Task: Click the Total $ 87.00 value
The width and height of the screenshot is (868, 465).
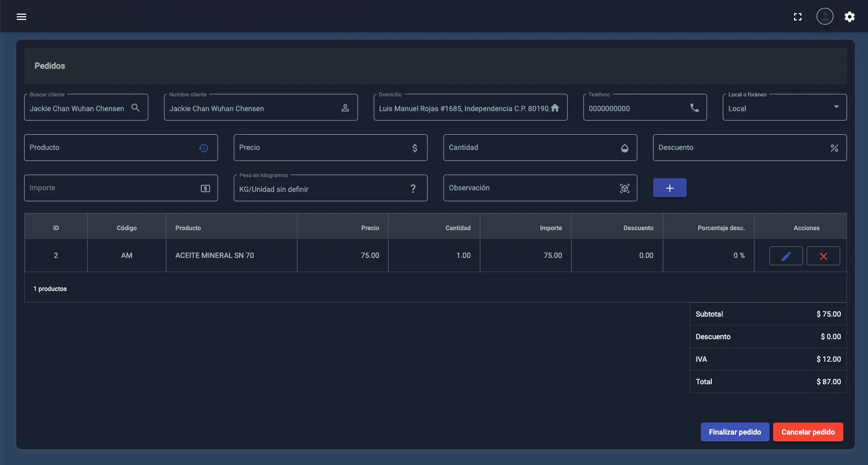Action: [829, 382]
